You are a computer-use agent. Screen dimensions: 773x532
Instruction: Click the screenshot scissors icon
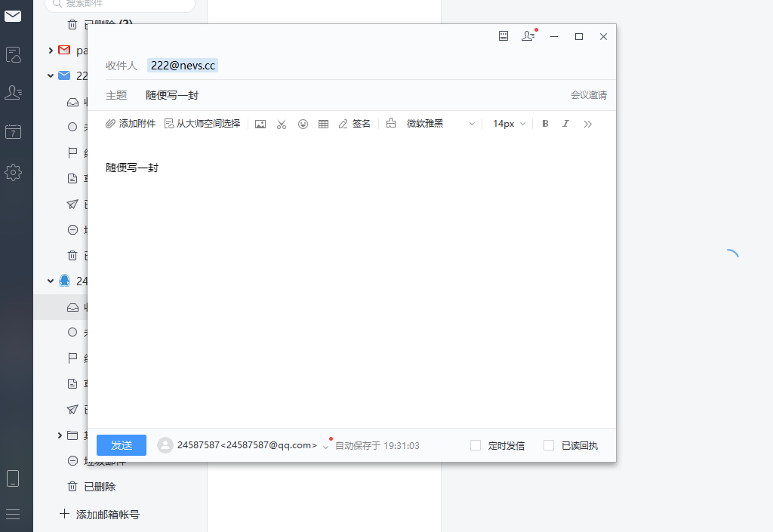pos(282,124)
